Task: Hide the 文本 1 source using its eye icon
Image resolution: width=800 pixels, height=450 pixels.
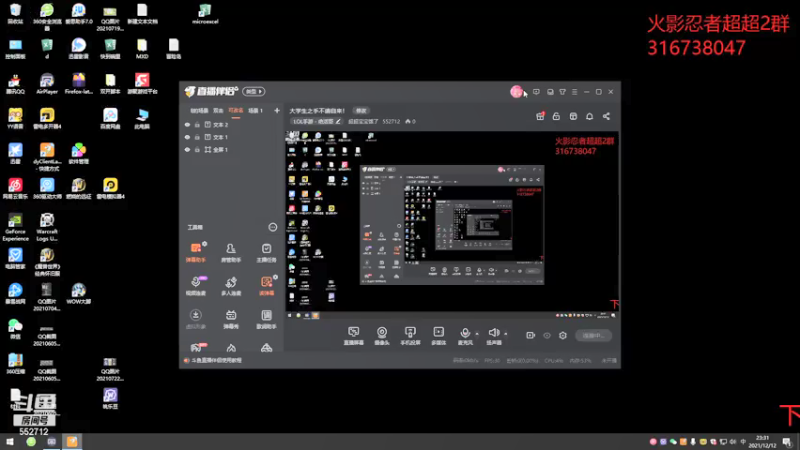Action: coord(187,137)
